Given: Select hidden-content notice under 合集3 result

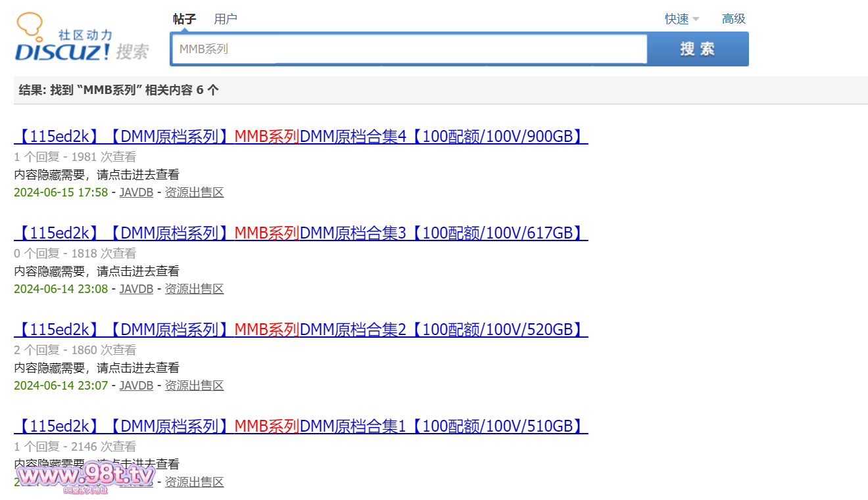Looking at the screenshot, I should 97,271.
